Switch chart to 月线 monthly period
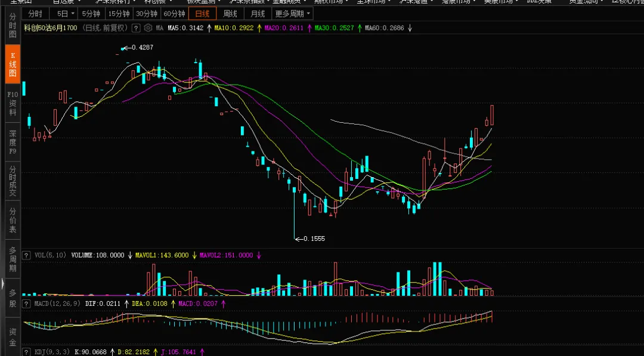Image resolution: width=644 pixels, height=356 pixels. [x=258, y=14]
